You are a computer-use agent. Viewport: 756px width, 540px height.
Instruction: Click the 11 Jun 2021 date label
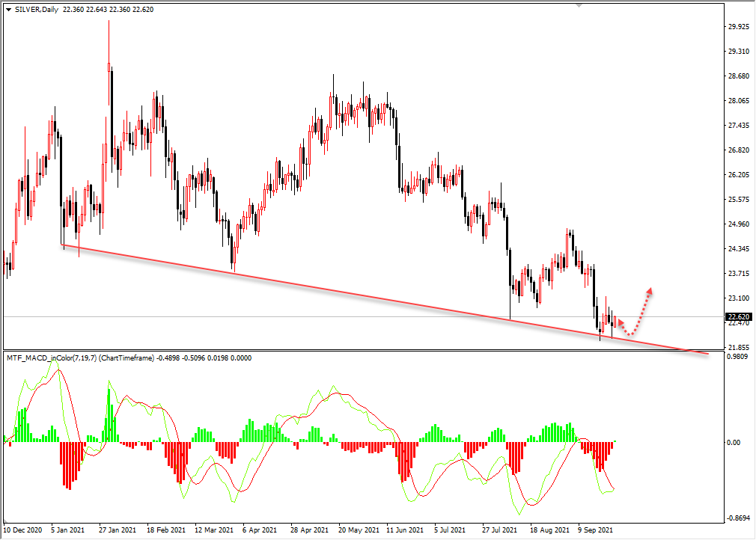tap(405, 530)
